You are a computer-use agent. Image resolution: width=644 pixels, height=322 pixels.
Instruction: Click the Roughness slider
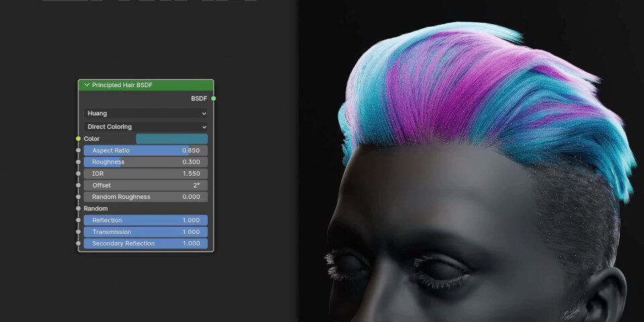pos(146,162)
